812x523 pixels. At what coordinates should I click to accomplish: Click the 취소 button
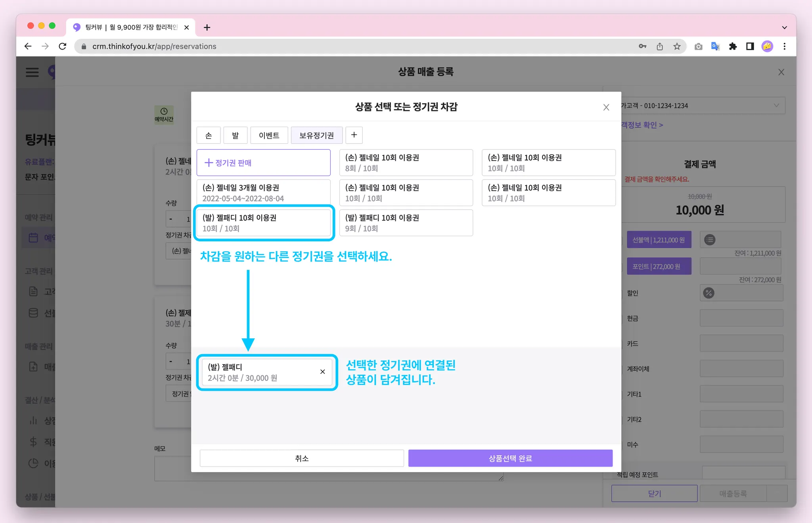point(302,458)
